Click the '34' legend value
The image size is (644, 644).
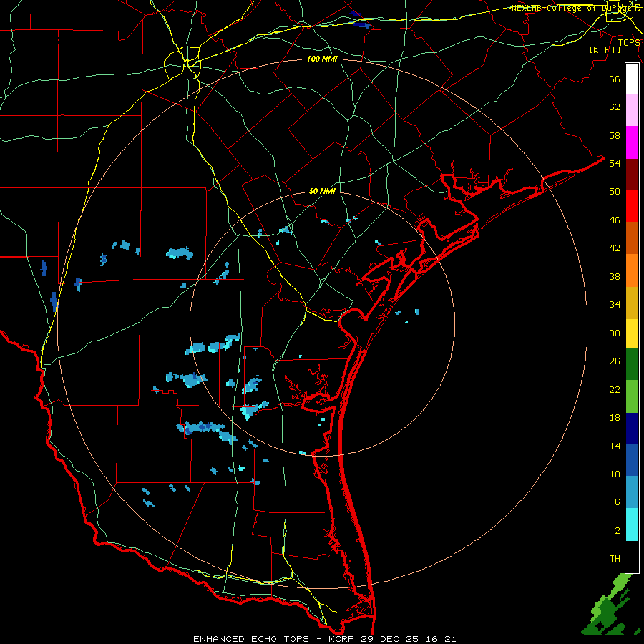[x=615, y=305]
